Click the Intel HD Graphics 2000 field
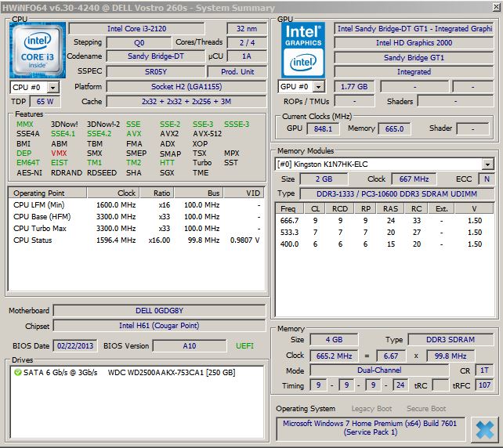Viewport: 503px width, 448px height. tap(414, 42)
